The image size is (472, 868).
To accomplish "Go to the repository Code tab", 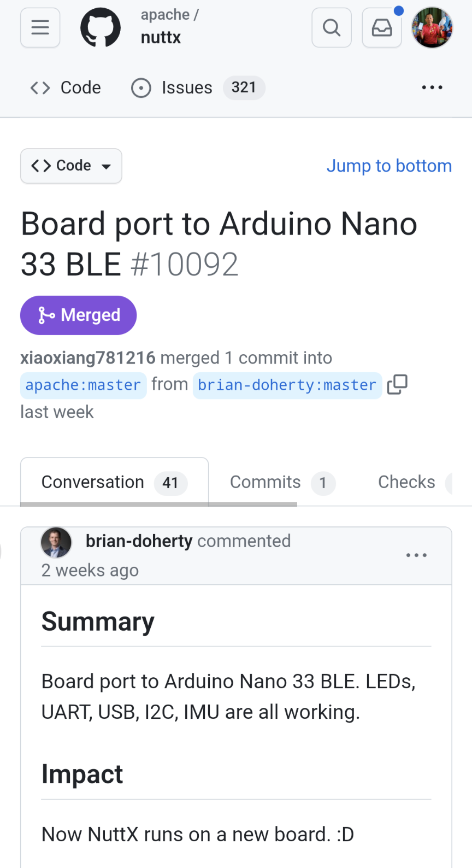I will pos(66,87).
